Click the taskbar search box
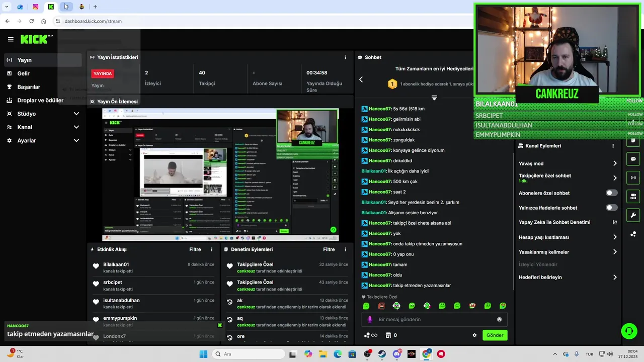 pyautogui.click(x=249, y=354)
